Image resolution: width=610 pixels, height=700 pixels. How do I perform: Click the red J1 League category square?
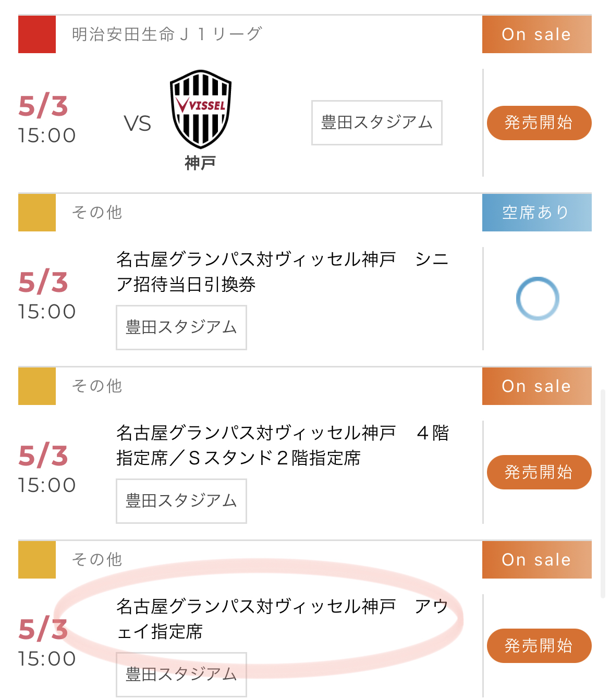(37, 34)
